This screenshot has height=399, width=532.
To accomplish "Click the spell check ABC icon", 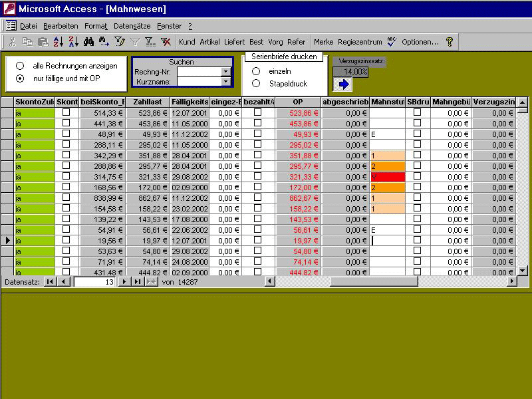I will [x=392, y=42].
